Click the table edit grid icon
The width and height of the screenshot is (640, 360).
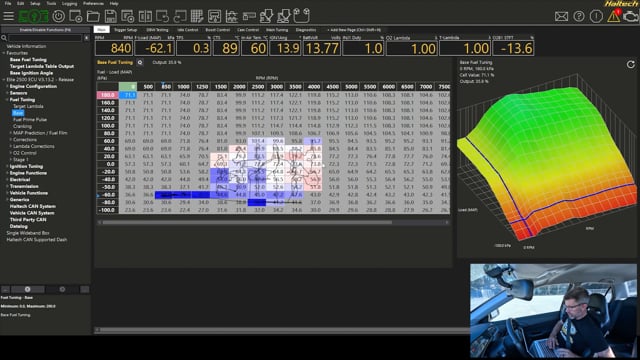pos(197,16)
